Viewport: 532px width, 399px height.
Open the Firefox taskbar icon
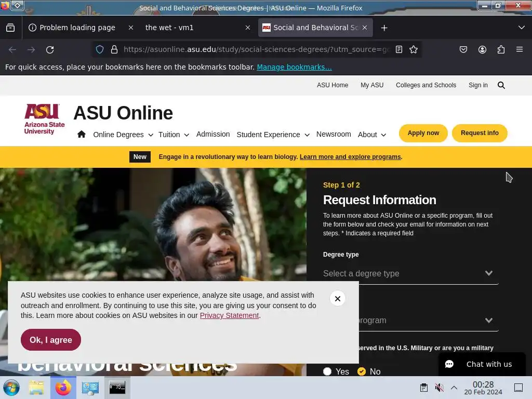(63, 388)
